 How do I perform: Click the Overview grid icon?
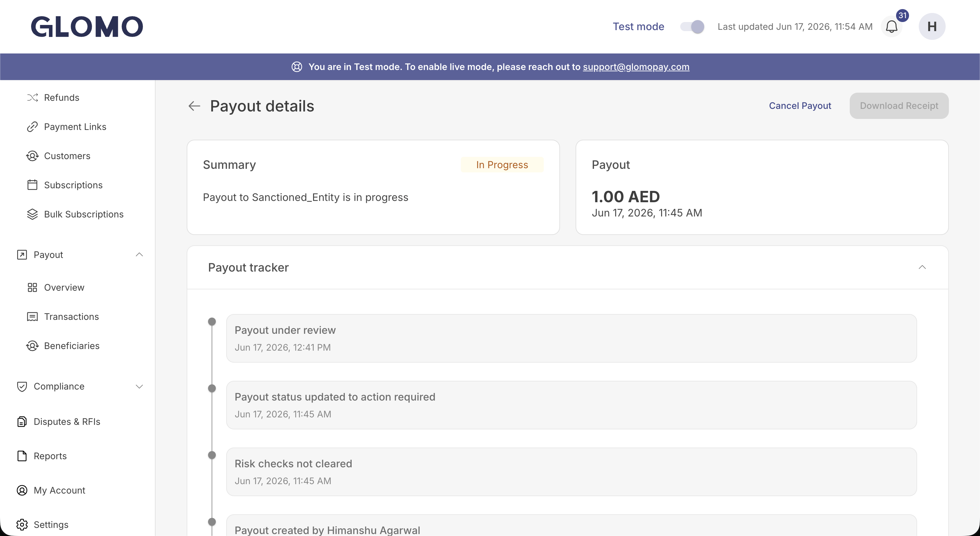point(32,287)
